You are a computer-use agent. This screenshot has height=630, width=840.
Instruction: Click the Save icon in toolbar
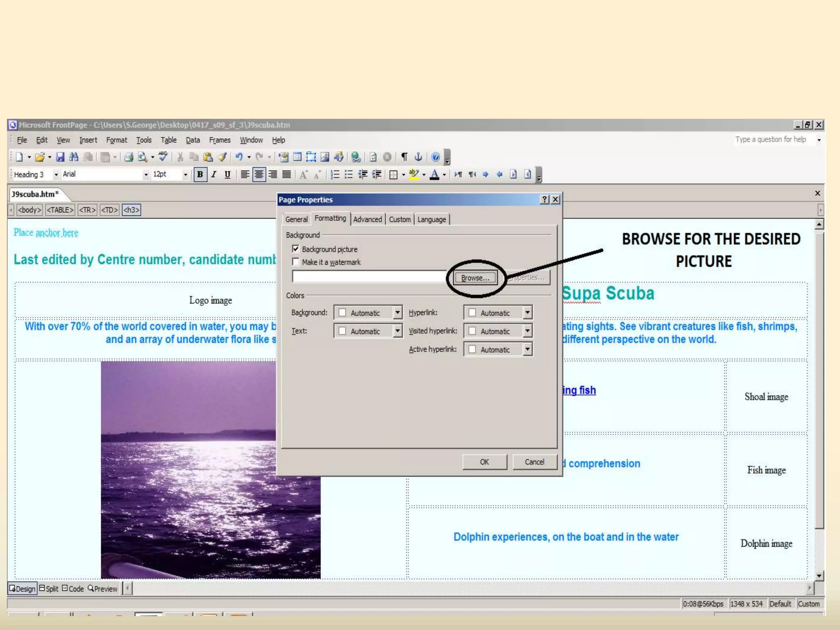tap(60, 157)
